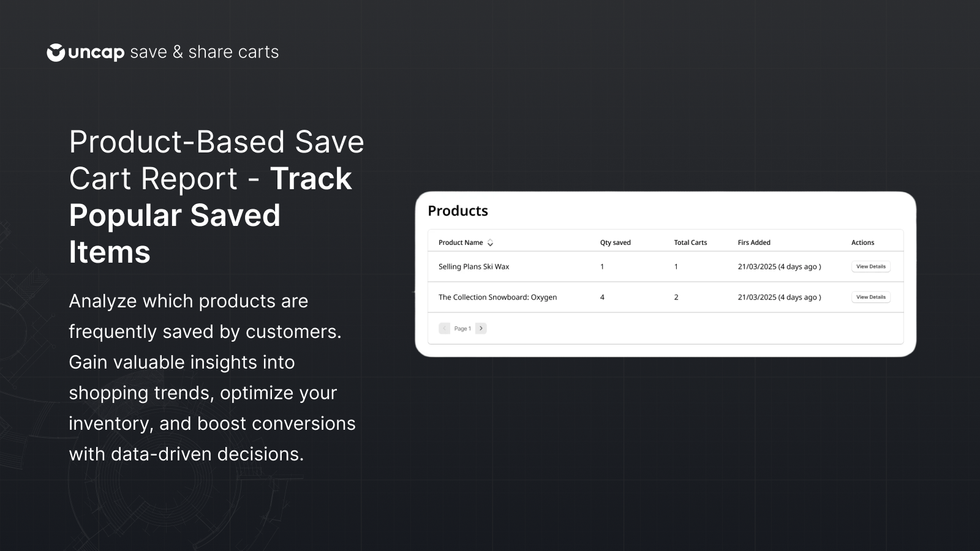Go to previous page with left chevron
The image size is (980, 551).
[445, 329]
